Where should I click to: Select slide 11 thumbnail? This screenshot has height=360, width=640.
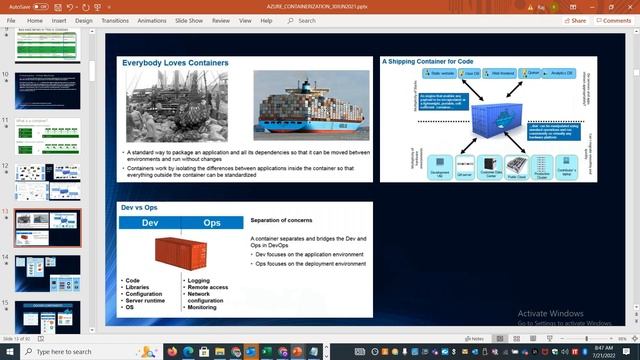47,136
